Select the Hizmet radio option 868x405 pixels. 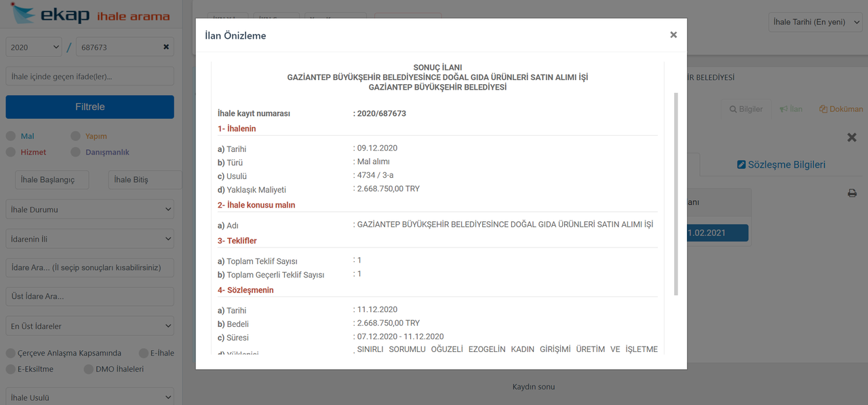pyautogui.click(x=11, y=153)
